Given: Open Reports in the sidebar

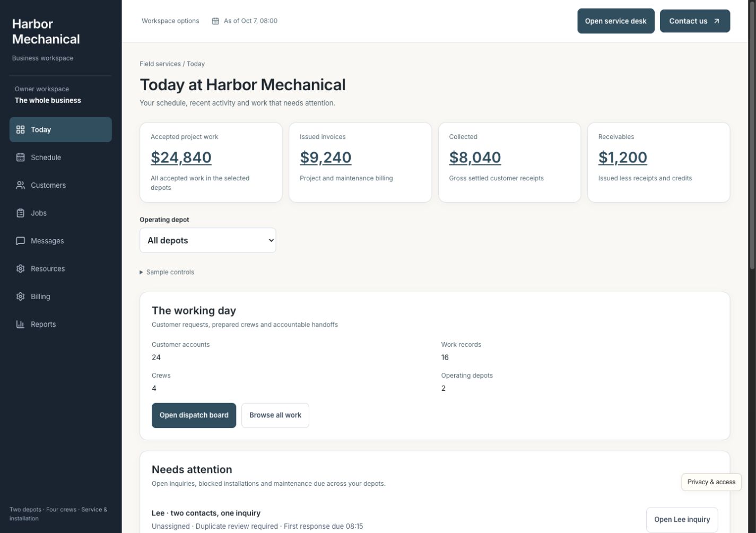Looking at the screenshot, I should (60, 324).
